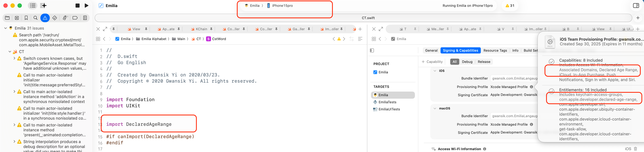The height and width of the screenshot is (152, 644).
Task: Collapse the macOS signing section
Action: pos(435,108)
